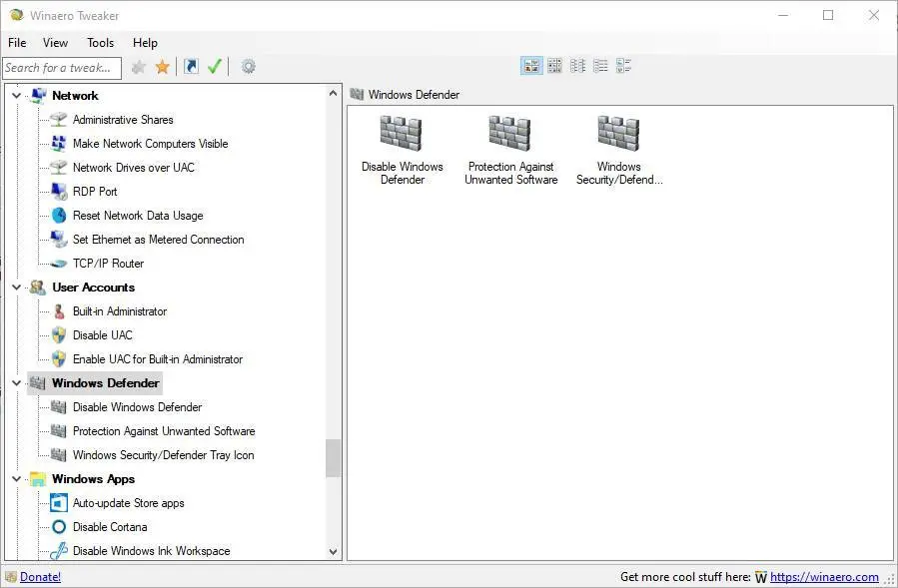This screenshot has width=898, height=588.
Task: Switch to the first highlighted view mode
Action: (532, 66)
